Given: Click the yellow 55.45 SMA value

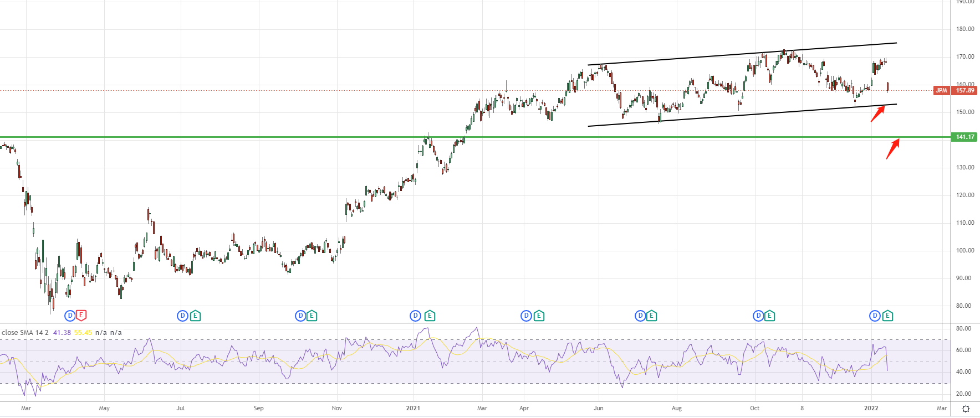Looking at the screenshot, I should coord(83,333).
